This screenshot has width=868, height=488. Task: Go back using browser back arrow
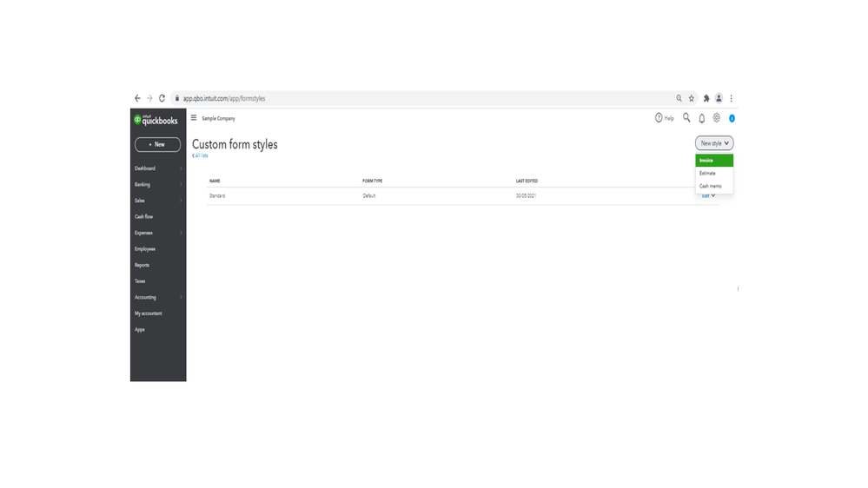tap(137, 98)
